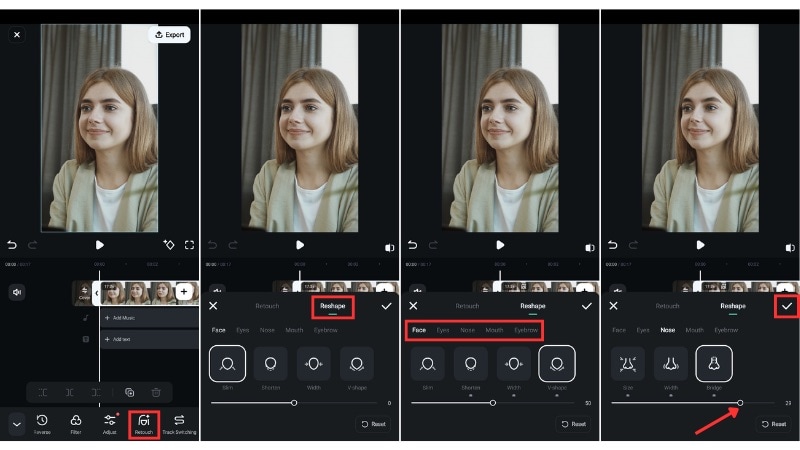Image resolution: width=800 pixels, height=450 pixels.
Task: Toggle compare icon on the slider-50 panel screen
Action: [x=590, y=248]
